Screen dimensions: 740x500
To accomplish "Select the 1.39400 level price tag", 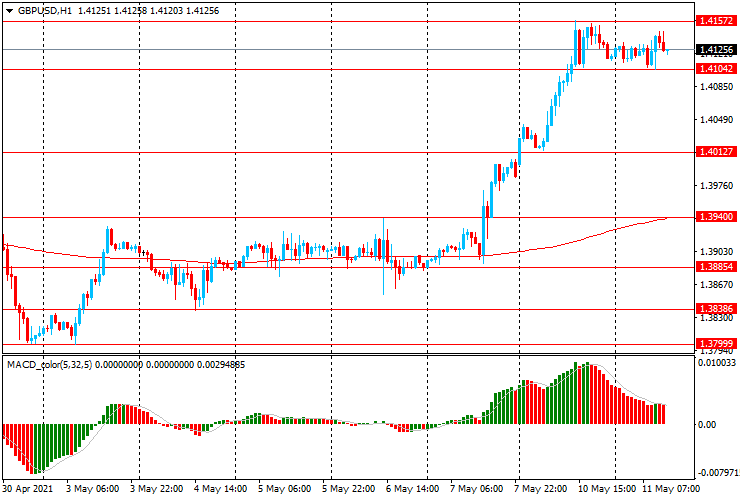I will 716,217.
